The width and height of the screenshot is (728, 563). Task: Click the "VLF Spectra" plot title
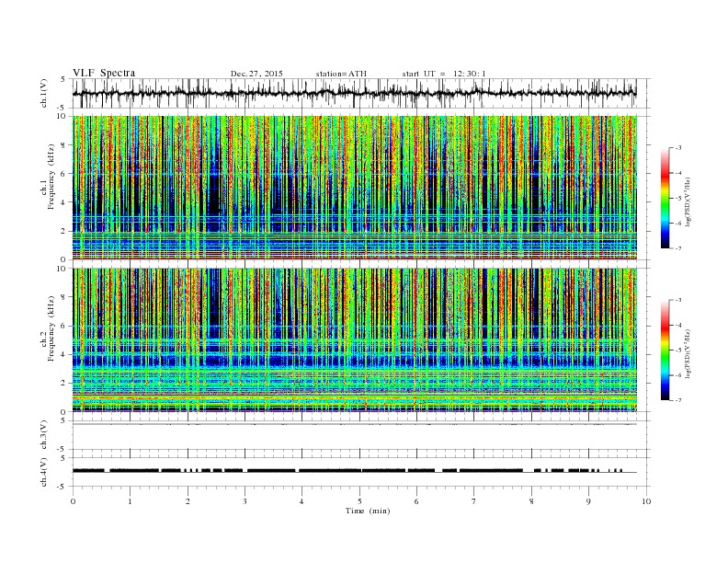(x=104, y=73)
